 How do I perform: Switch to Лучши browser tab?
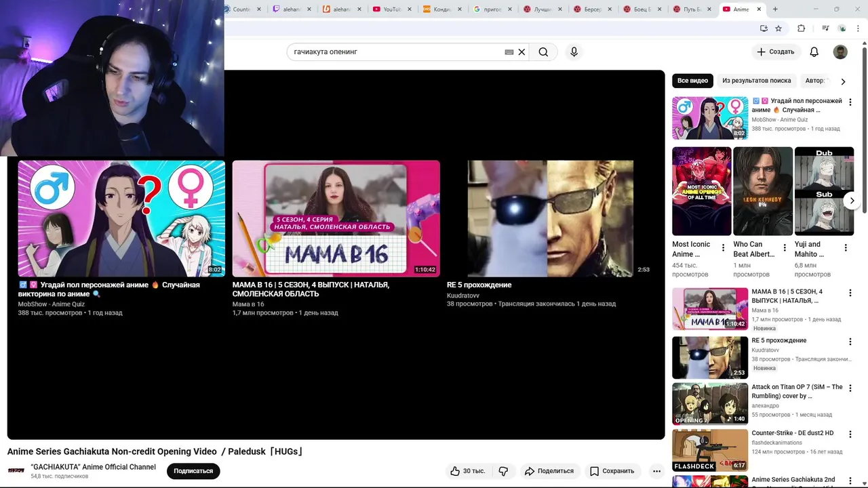click(x=542, y=9)
